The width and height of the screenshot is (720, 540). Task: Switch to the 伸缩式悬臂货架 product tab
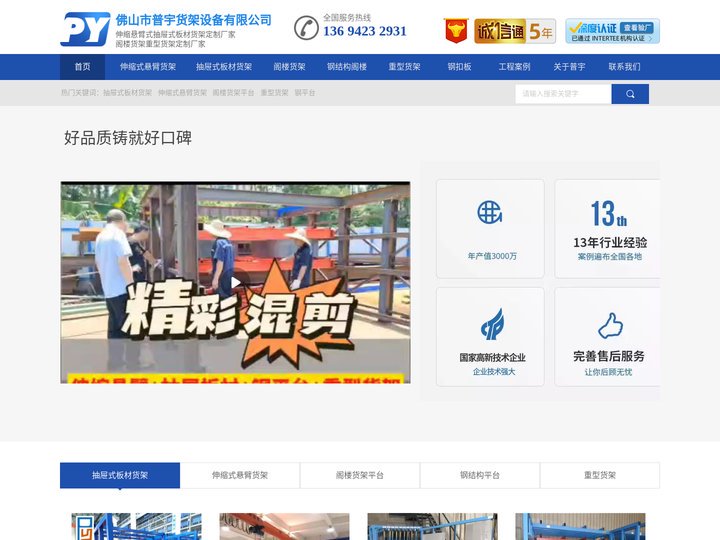[240, 475]
